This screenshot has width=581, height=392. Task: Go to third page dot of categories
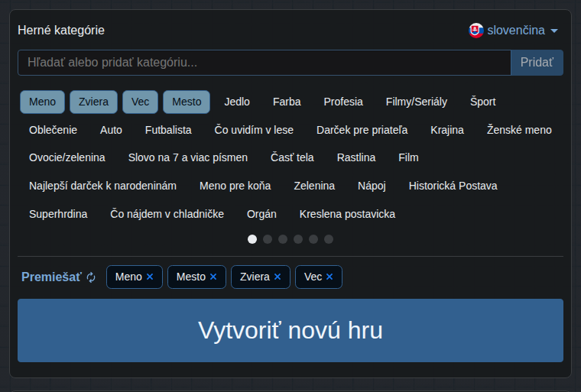click(283, 239)
